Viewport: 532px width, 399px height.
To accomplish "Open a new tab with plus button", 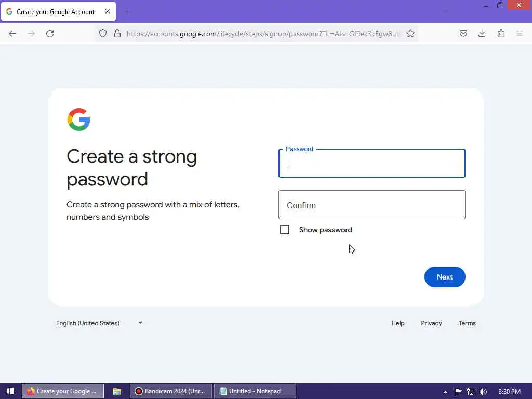I will tap(127, 11).
